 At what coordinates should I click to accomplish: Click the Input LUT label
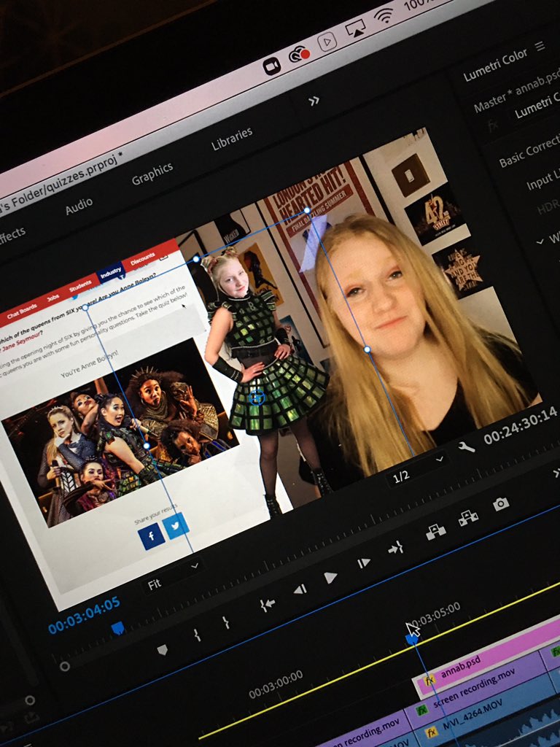point(542,180)
